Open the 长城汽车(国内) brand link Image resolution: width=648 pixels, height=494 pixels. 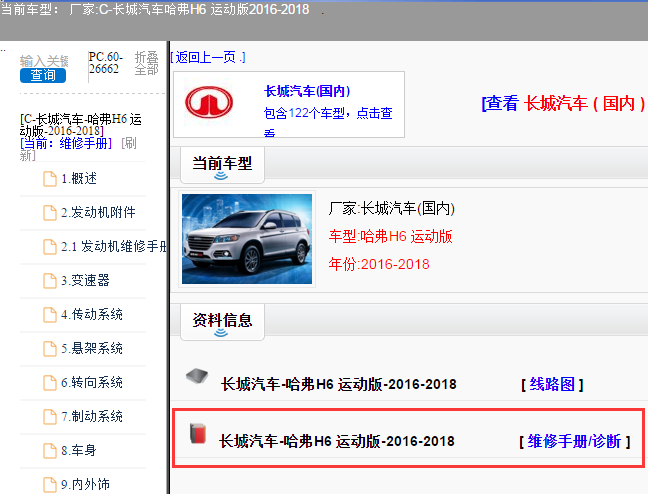pyautogui.click(x=307, y=91)
